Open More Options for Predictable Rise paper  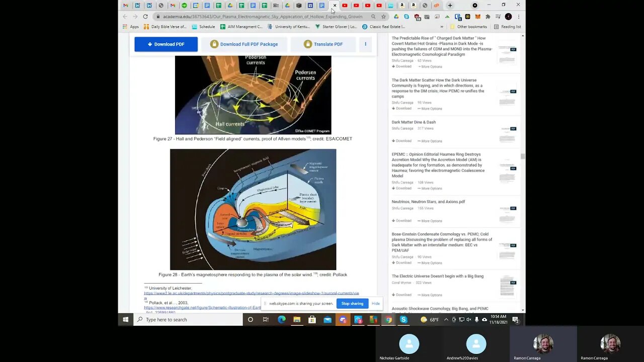[x=430, y=66]
